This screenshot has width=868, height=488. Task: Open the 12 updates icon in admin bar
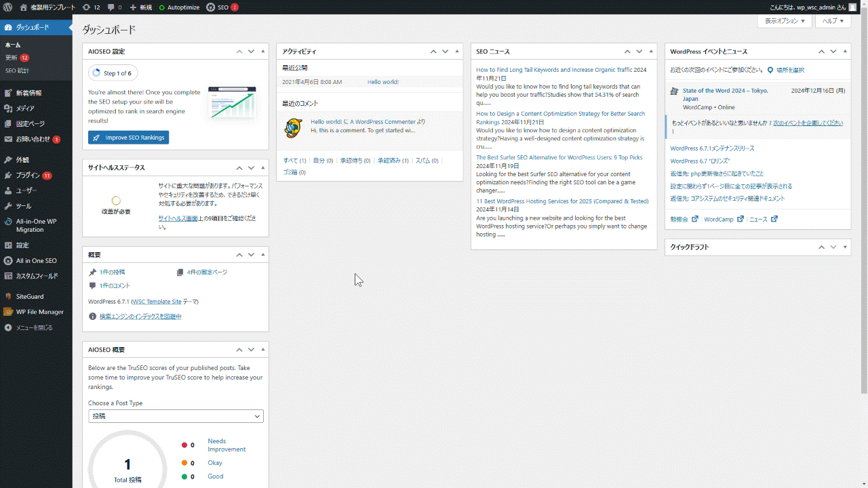(91, 7)
